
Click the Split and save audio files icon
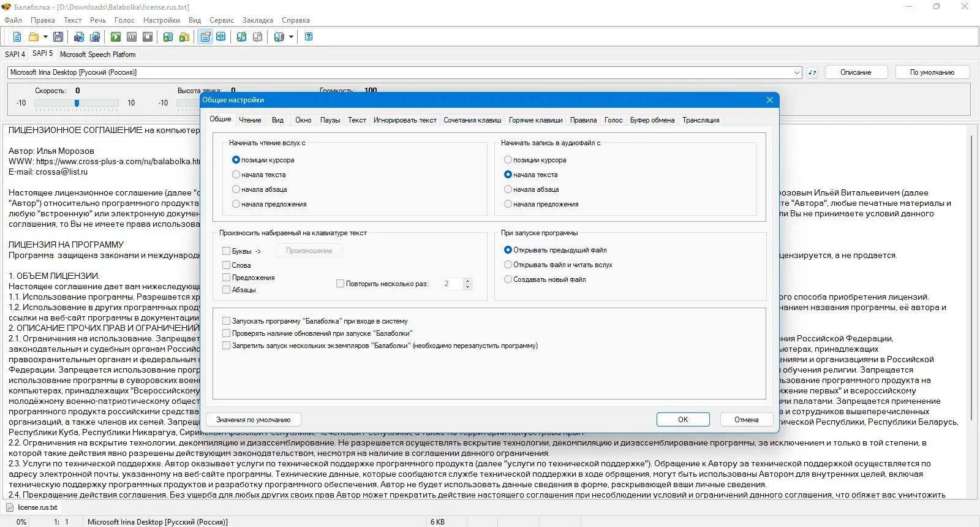95,37
